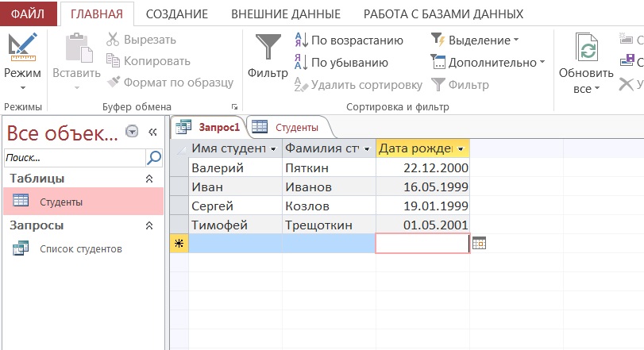Click the new record asterisk selector
Image resolution: width=644 pixels, height=350 pixels.
(179, 244)
